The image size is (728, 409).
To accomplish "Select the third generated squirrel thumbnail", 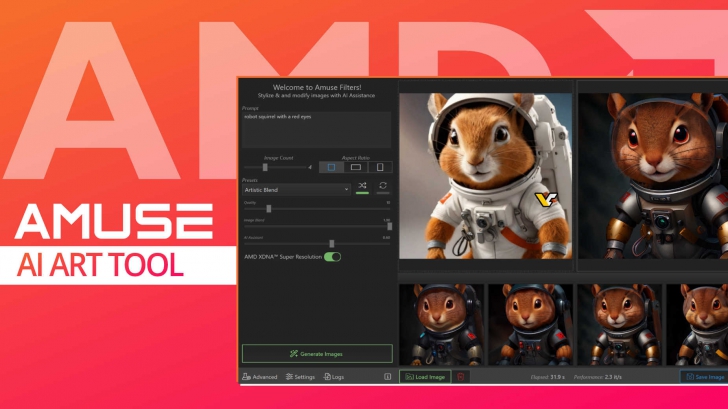I will (x=619, y=325).
